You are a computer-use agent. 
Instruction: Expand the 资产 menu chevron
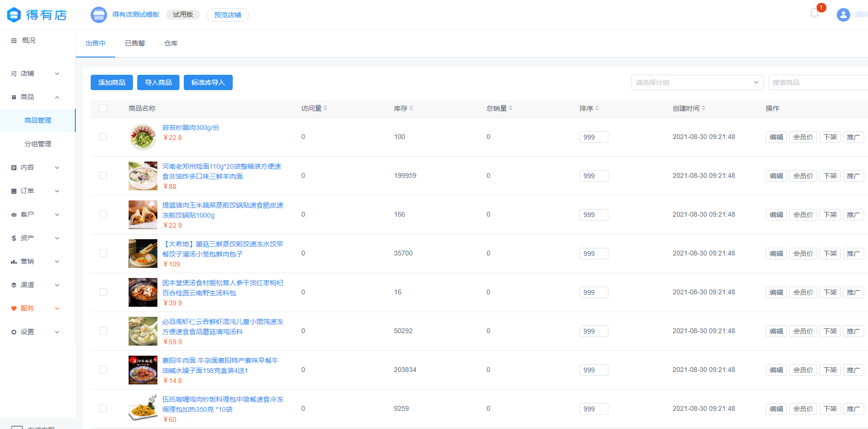click(57, 238)
